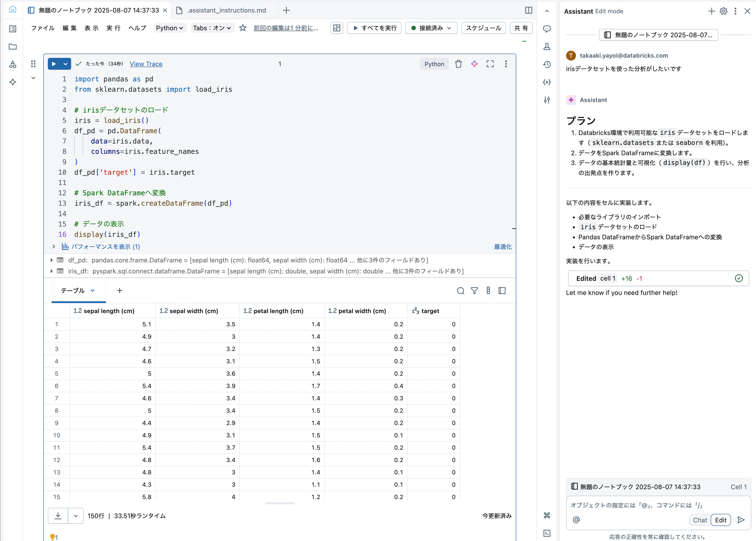Open the ファイル menu
Screen dimensions: 756x541
pos(43,28)
